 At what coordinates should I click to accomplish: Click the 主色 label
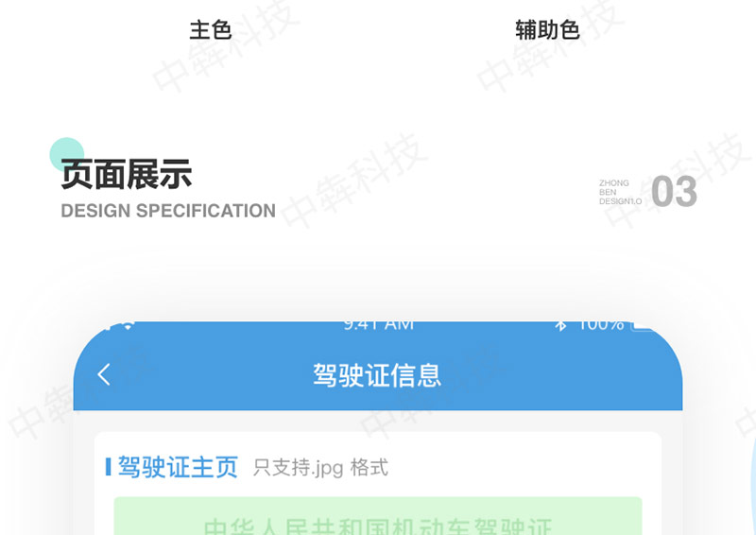point(211,30)
